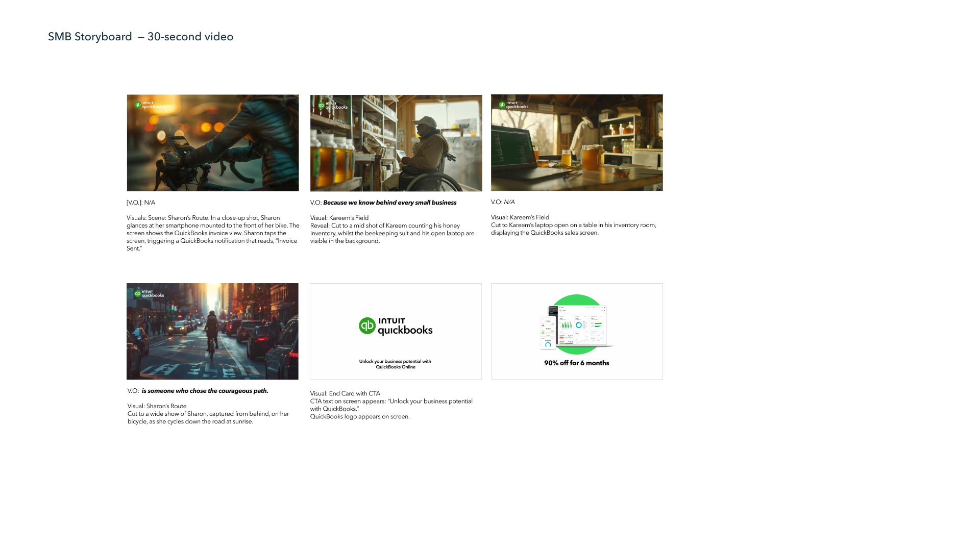
Task: Click 'Unlock your business potential with QuickBooks Online' tagline
Action: (x=395, y=364)
